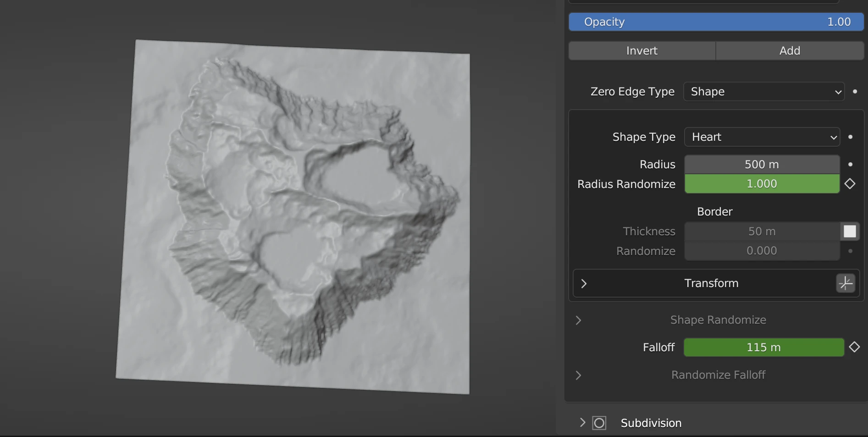Viewport: 868px width, 437px height.
Task: Toggle the Invert option
Action: (x=641, y=51)
